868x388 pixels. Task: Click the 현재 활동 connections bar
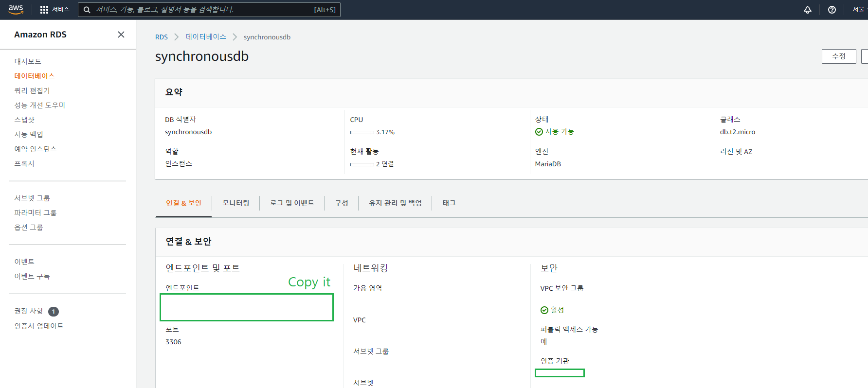[362, 164]
